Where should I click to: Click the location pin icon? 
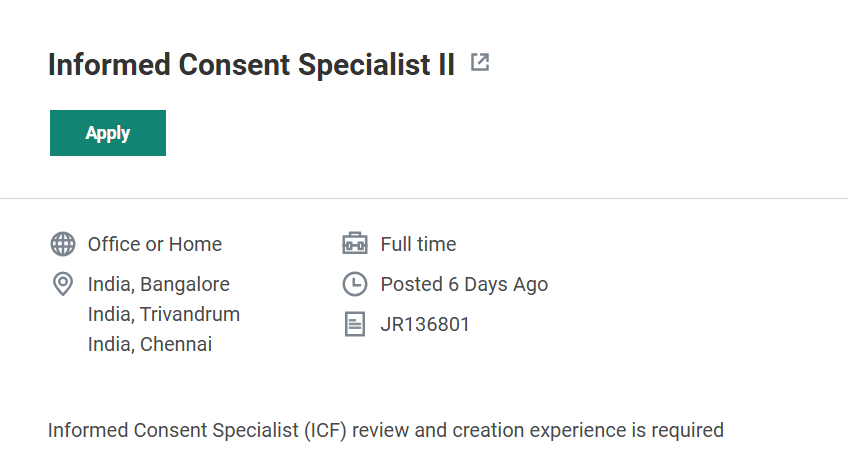click(63, 284)
